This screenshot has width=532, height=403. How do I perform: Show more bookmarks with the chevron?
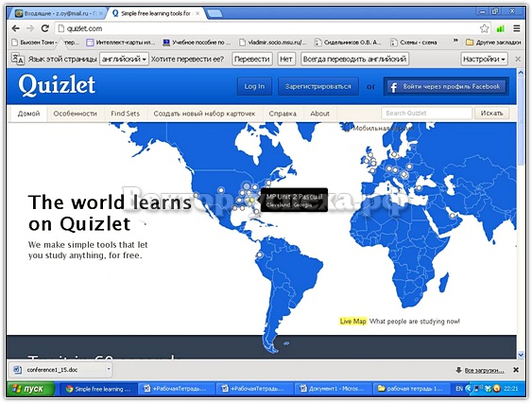[x=455, y=41]
